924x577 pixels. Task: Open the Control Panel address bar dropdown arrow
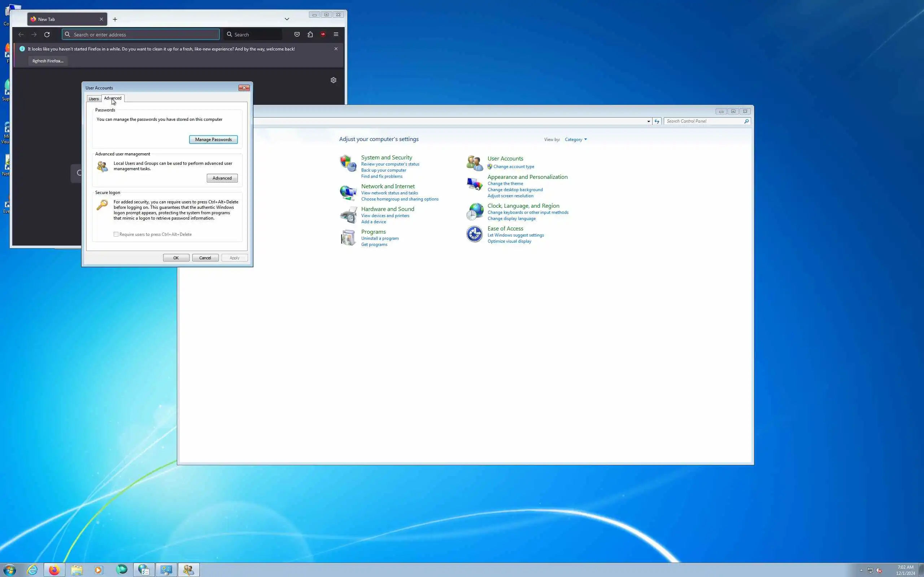pyautogui.click(x=648, y=122)
